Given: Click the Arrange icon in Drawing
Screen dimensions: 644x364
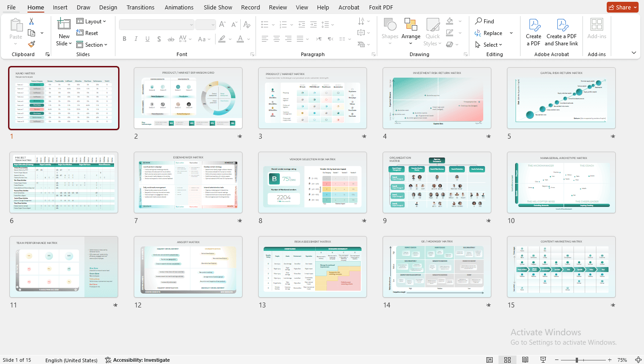Looking at the screenshot, I should point(411,25).
